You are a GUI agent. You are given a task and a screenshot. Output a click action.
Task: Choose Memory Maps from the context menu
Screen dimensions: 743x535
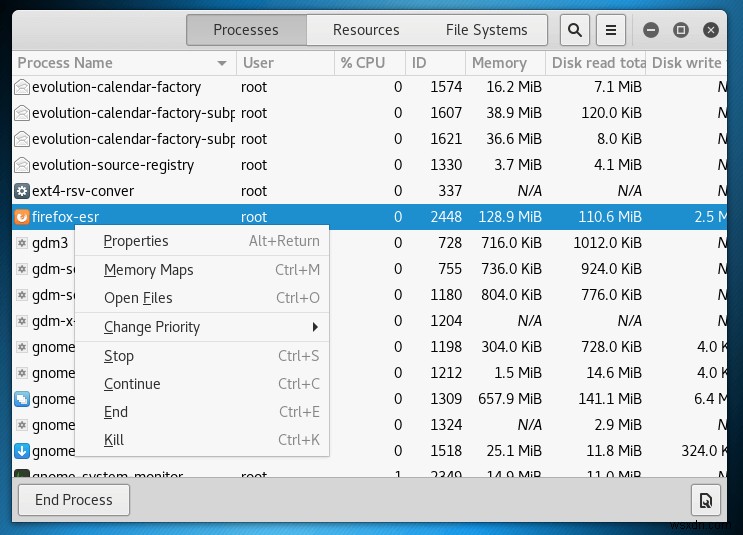coord(202,270)
